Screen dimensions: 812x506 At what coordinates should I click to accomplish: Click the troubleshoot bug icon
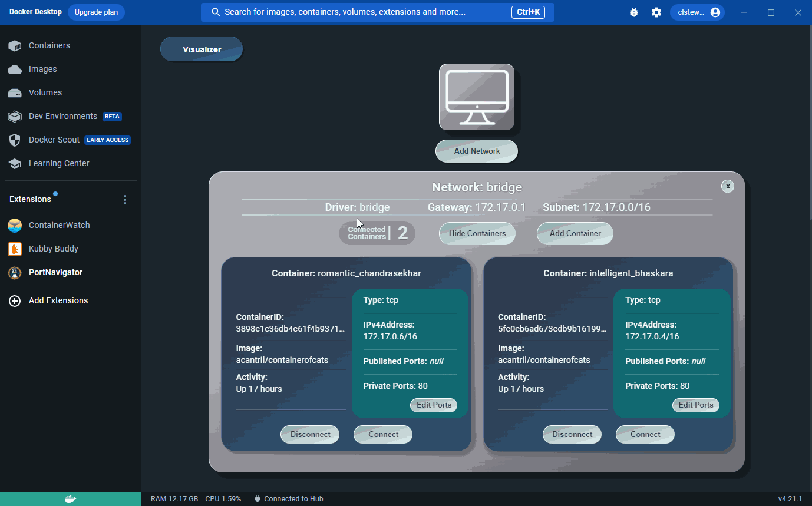[x=634, y=12]
